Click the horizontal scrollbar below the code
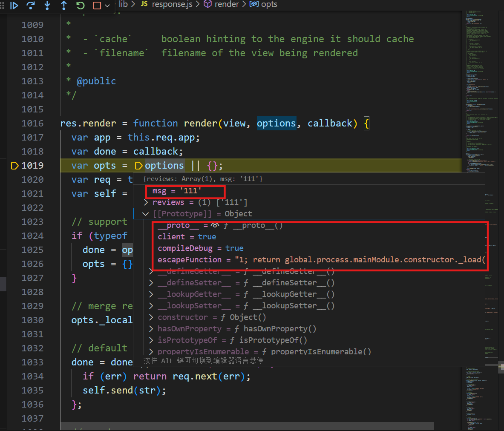The image size is (504, 431). tap(248, 426)
